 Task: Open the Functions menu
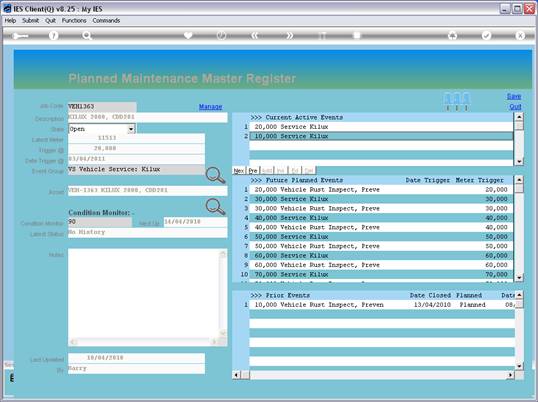click(74, 21)
